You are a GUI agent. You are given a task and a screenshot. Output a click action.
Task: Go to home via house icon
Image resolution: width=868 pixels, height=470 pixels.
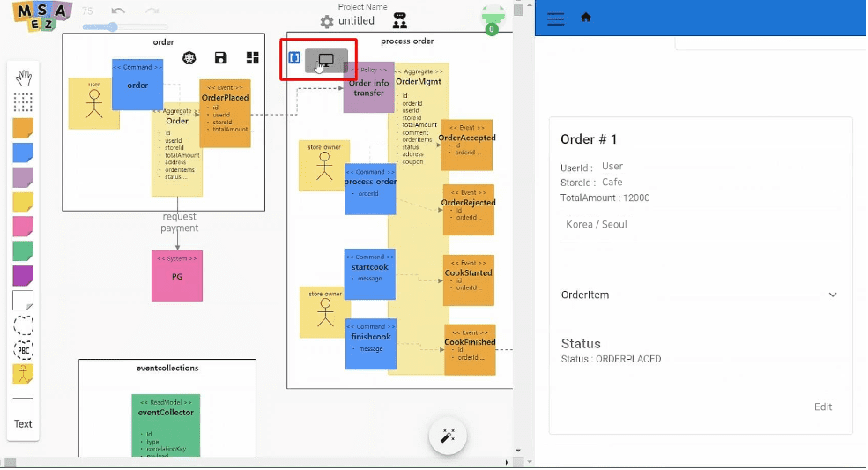(586, 18)
